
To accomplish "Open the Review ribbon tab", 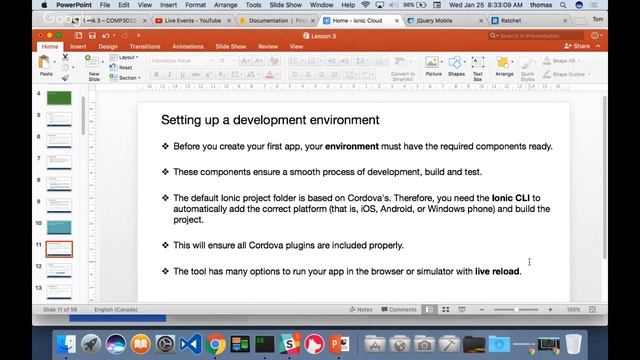I will [x=268, y=47].
